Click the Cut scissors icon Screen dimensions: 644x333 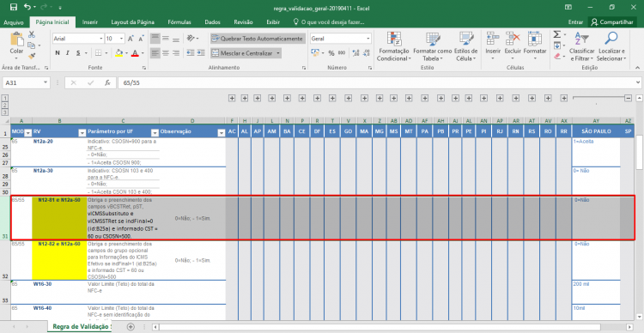click(32, 35)
